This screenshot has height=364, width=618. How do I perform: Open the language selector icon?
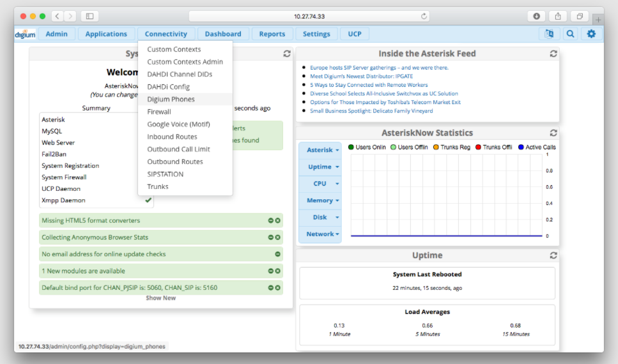(549, 34)
